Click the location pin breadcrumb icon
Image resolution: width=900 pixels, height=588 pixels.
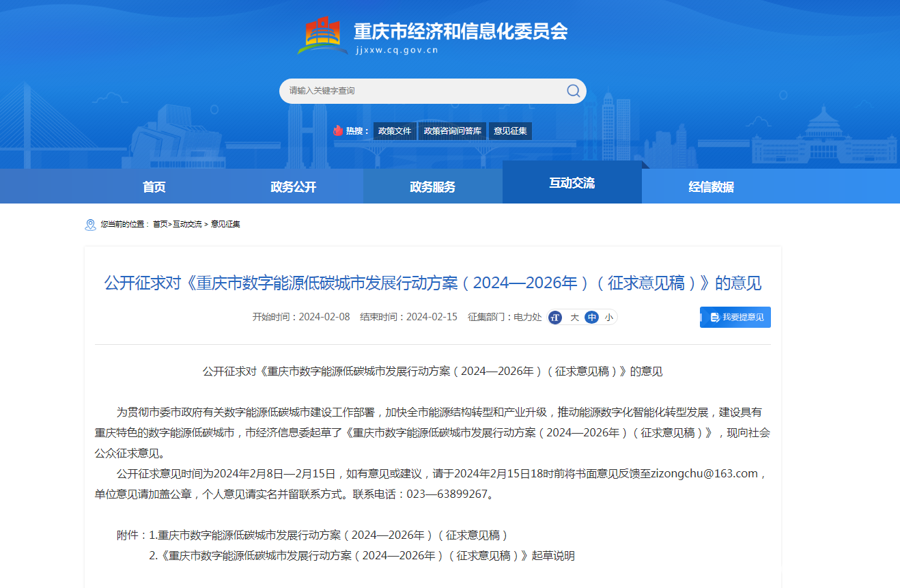tap(90, 225)
